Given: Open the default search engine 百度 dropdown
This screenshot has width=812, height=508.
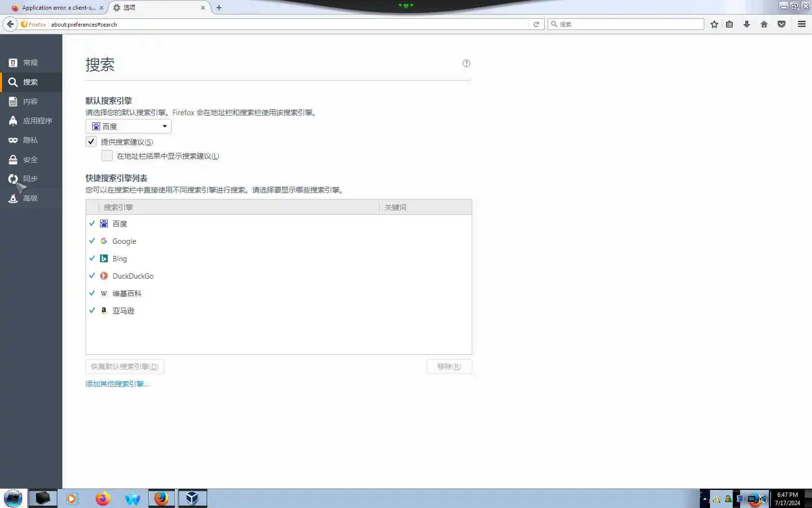Looking at the screenshot, I should tap(129, 126).
